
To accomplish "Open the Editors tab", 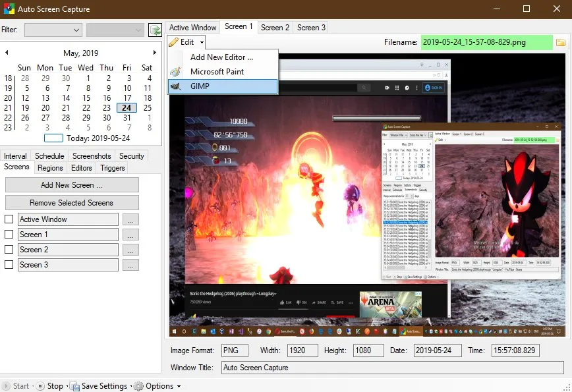I will coord(81,168).
